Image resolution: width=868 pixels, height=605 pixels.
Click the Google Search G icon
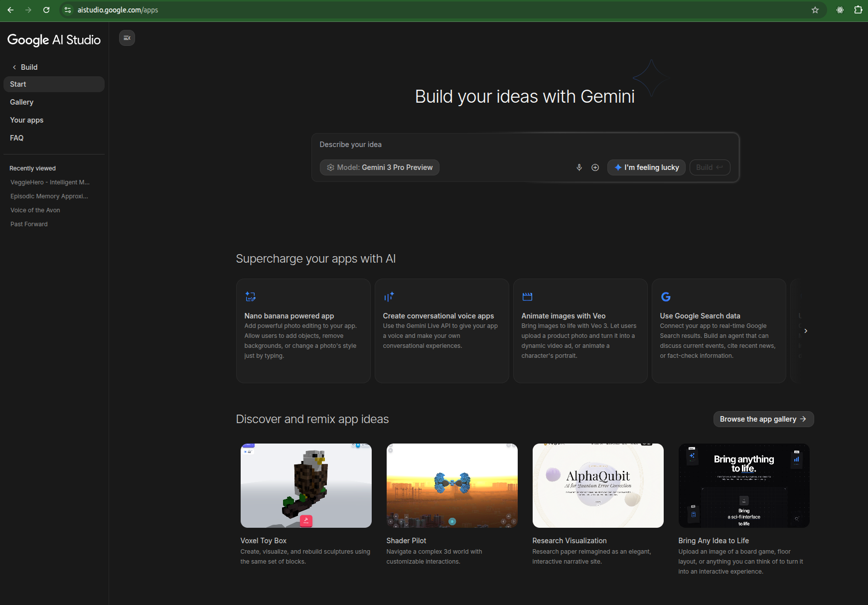pos(666,297)
